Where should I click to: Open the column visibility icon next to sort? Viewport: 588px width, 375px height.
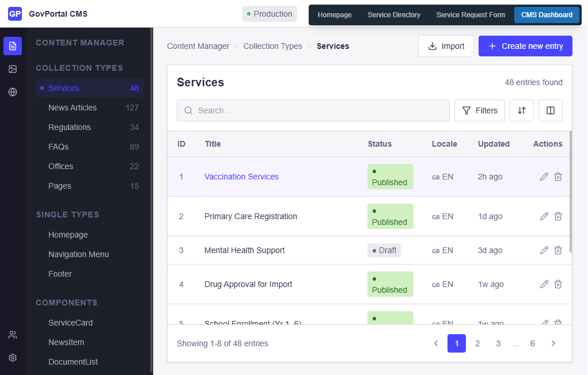click(550, 110)
